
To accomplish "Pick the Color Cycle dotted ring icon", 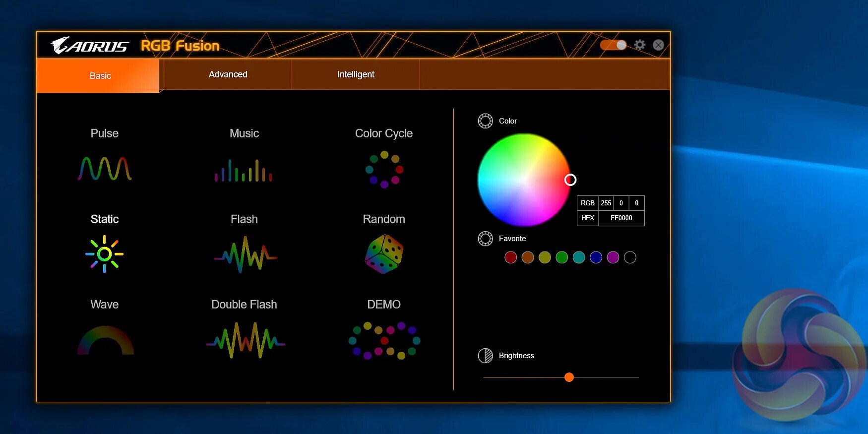I will pyautogui.click(x=384, y=170).
